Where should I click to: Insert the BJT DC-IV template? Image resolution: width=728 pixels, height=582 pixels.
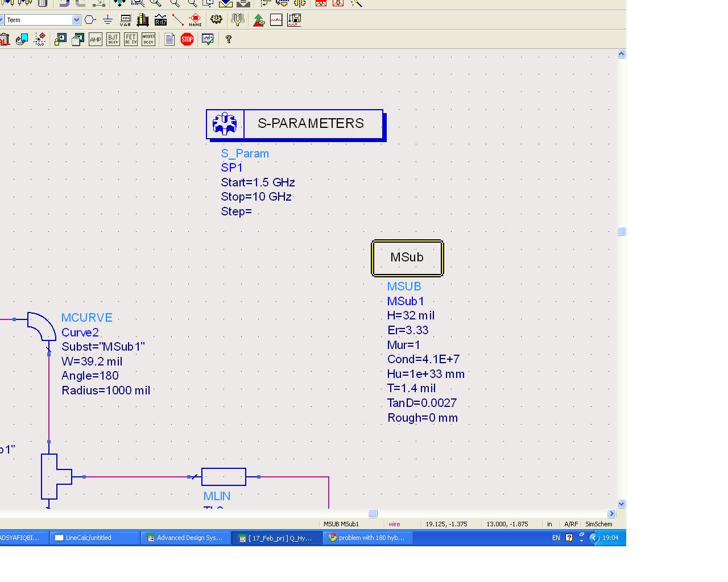(x=113, y=39)
